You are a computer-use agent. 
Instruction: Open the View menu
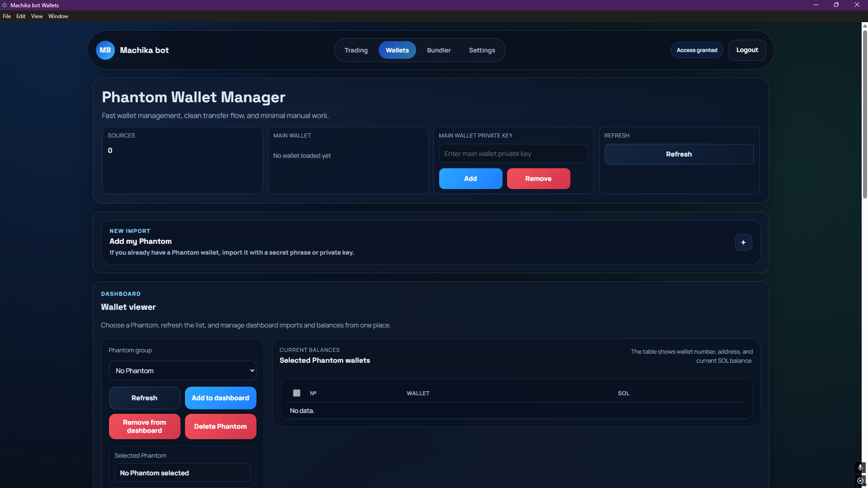37,16
